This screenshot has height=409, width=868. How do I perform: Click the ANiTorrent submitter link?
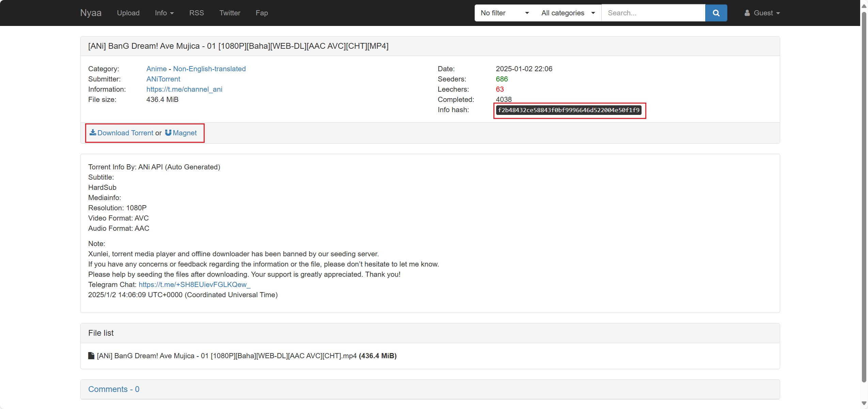click(x=163, y=79)
